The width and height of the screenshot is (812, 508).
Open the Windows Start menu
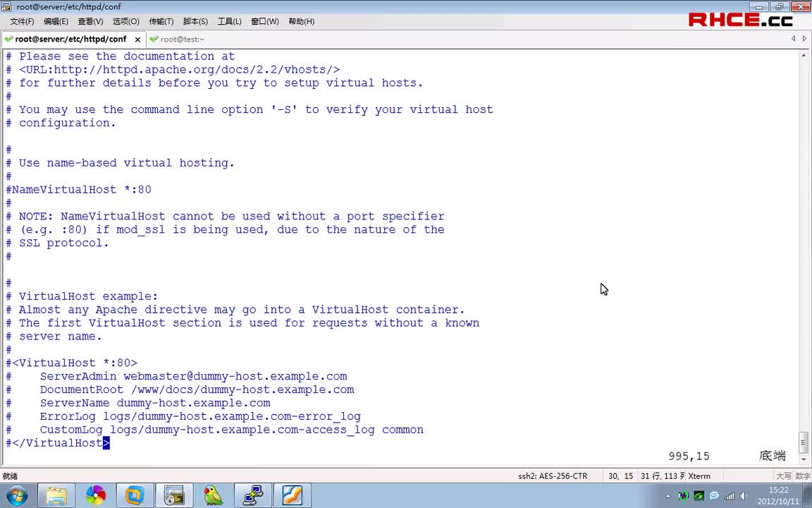tap(16, 496)
